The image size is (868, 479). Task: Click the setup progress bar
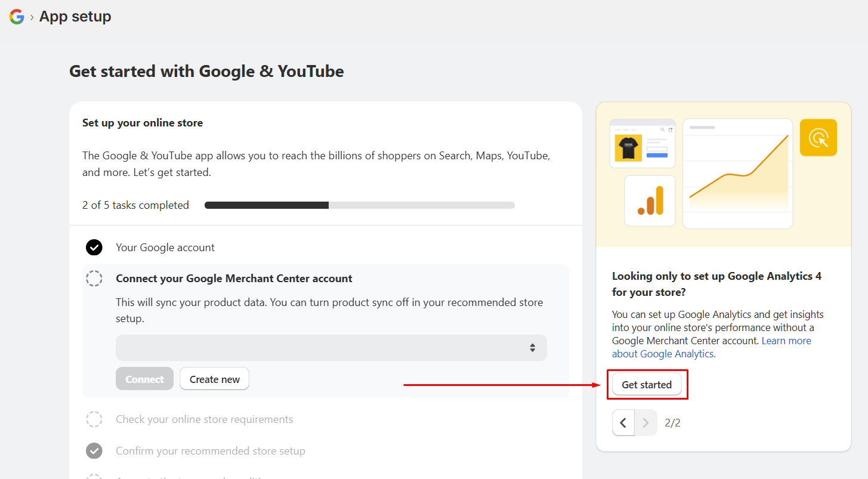coord(359,205)
